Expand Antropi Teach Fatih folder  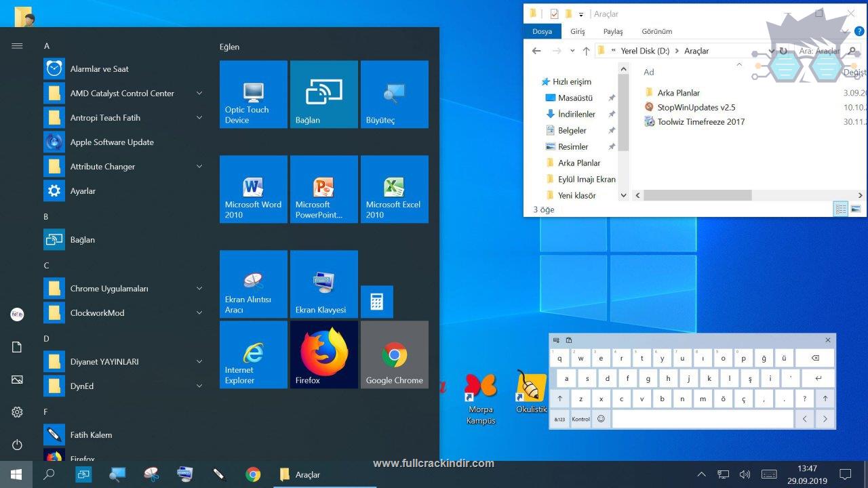[199, 117]
